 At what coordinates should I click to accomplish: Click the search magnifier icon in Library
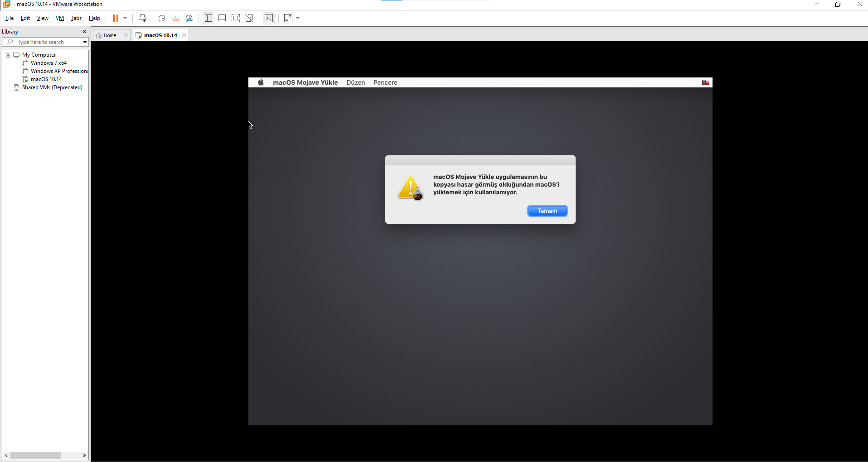click(10, 42)
